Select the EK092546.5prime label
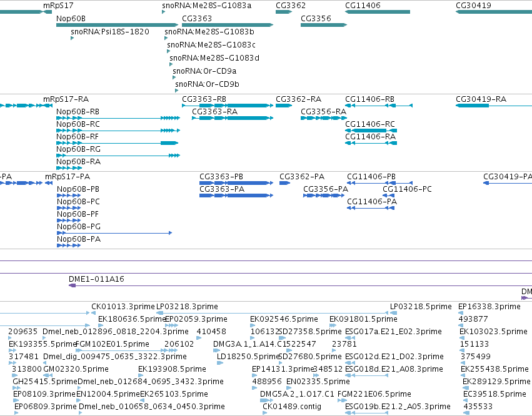Viewport: 532px width, 416px height. pyautogui.click(x=284, y=319)
